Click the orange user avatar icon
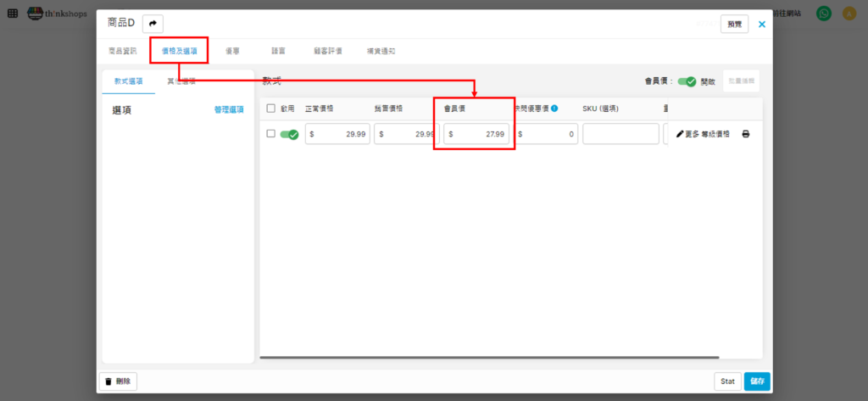Viewport: 868px width, 401px height. [x=849, y=14]
